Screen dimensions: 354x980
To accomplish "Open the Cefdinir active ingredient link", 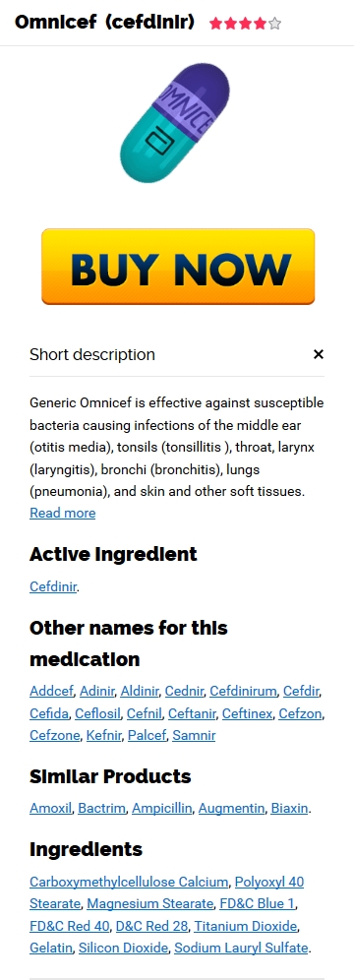I will click(53, 586).
